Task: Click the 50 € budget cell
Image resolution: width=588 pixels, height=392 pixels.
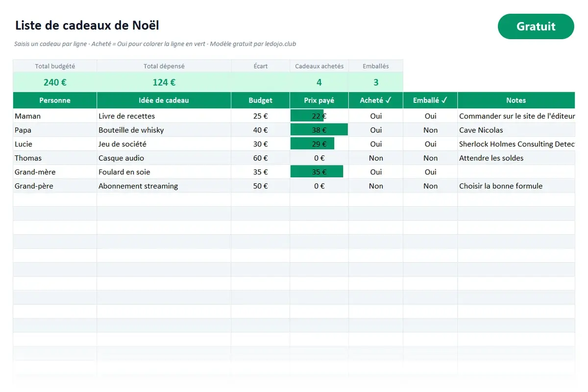Action: [260, 186]
